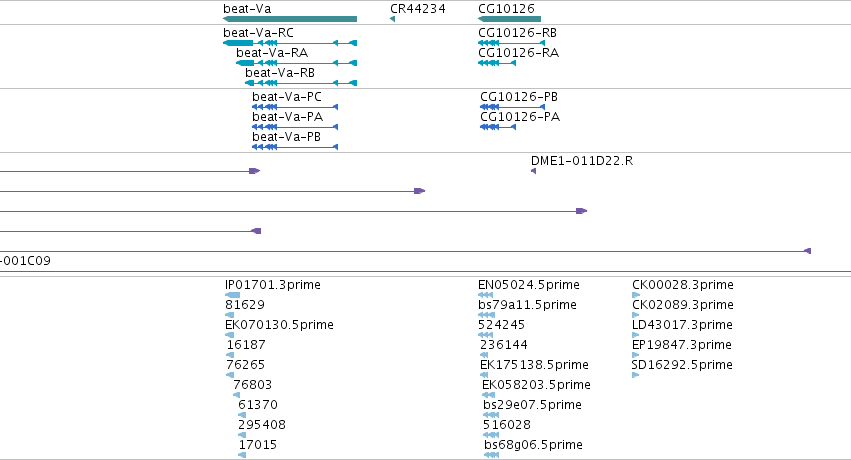Click the CR44234 gene arrow glyph

point(392,19)
